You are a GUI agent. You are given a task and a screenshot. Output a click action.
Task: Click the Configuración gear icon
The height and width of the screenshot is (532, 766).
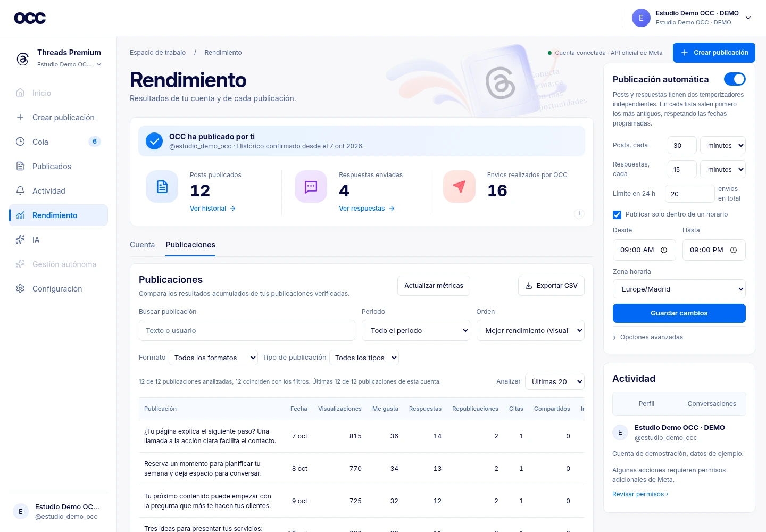tap(20, 288)
